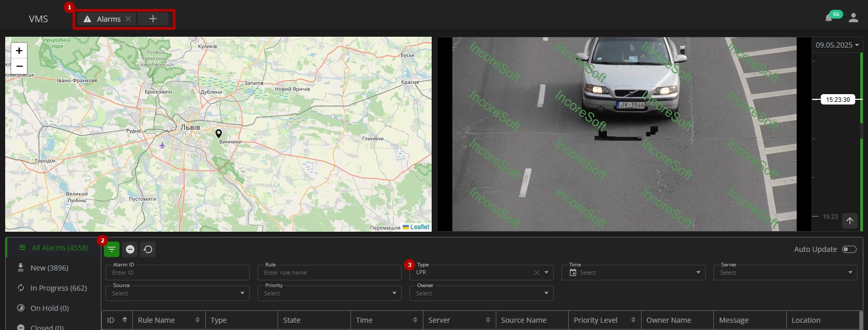Image resolution: width=868 pixels, height=330 pixels.
Task: Select Closed (0) alarms category
Action: [x=54, y=327]
